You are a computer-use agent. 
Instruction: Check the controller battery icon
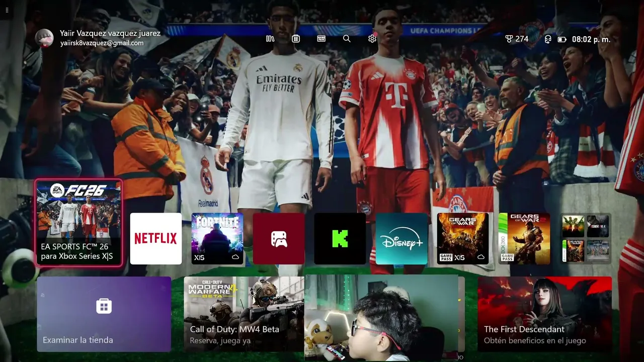tap(562, 39)
